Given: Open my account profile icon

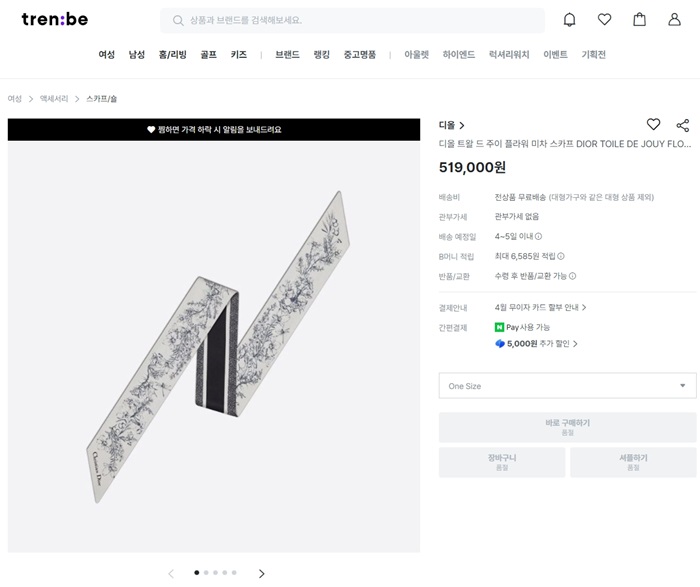Looking at the screenshot, I should tap(675, 20).
